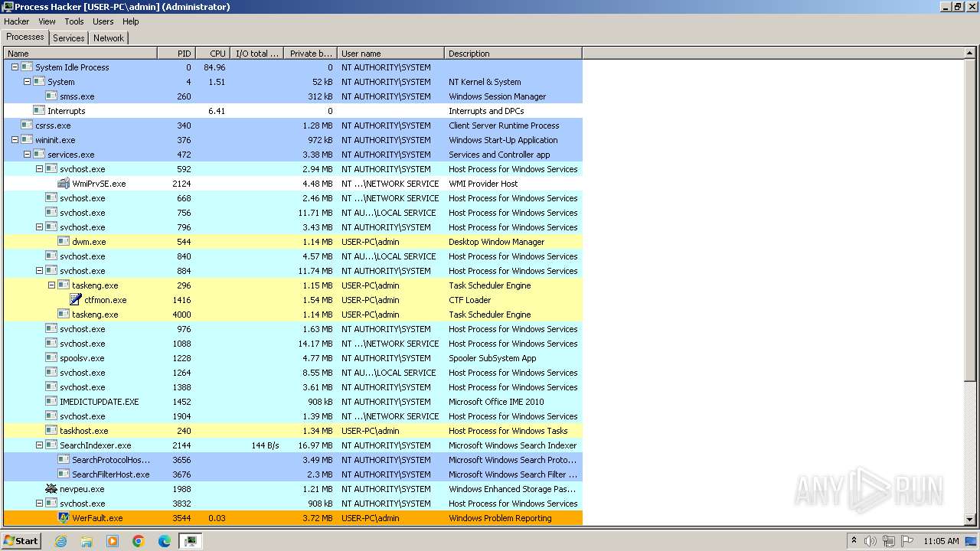Click the csrss.exe process icon
The width and height of the screenshot is (980, 551).
[x=27, y=126]
